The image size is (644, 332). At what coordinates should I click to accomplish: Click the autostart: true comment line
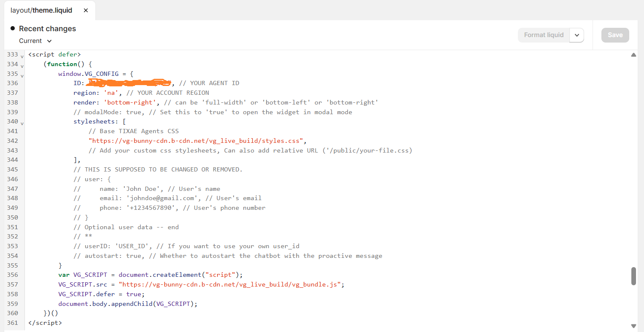tap(228, 256)
